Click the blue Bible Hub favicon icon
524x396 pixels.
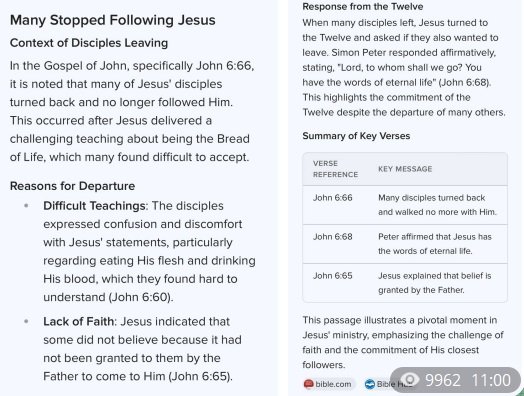370,384
